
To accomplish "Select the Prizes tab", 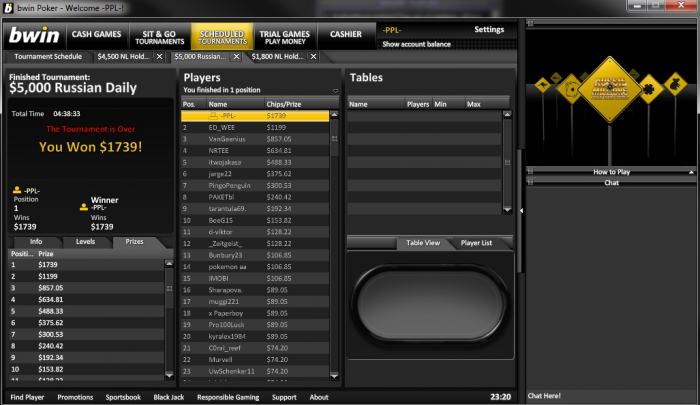I will pyautogui.click(x=134, y=242).
